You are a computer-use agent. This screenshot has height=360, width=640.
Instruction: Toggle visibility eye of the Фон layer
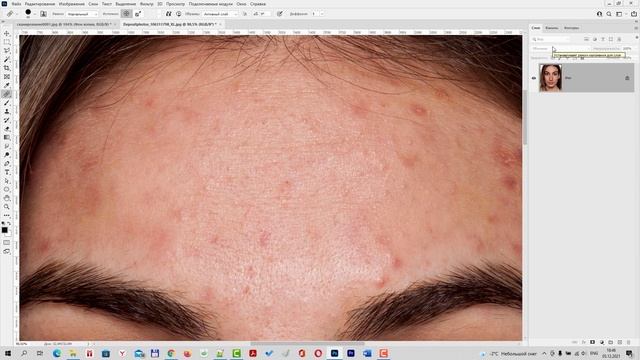[x=534, y=78]
